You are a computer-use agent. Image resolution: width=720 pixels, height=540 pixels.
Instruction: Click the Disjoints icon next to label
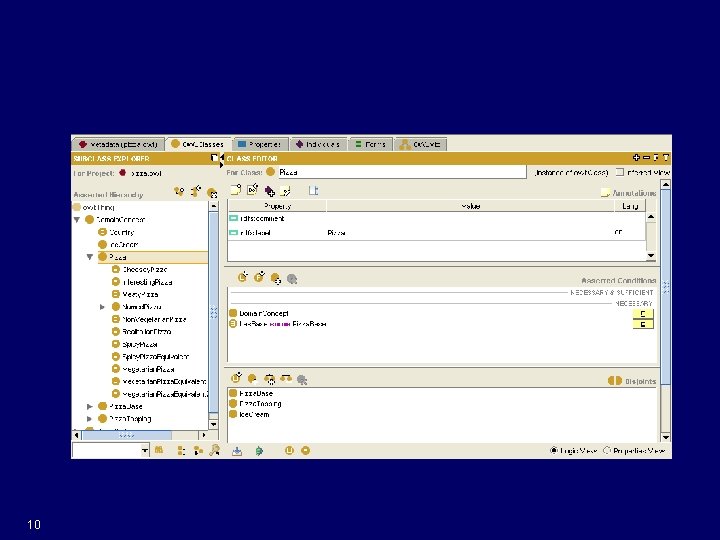tap(614, 381)
